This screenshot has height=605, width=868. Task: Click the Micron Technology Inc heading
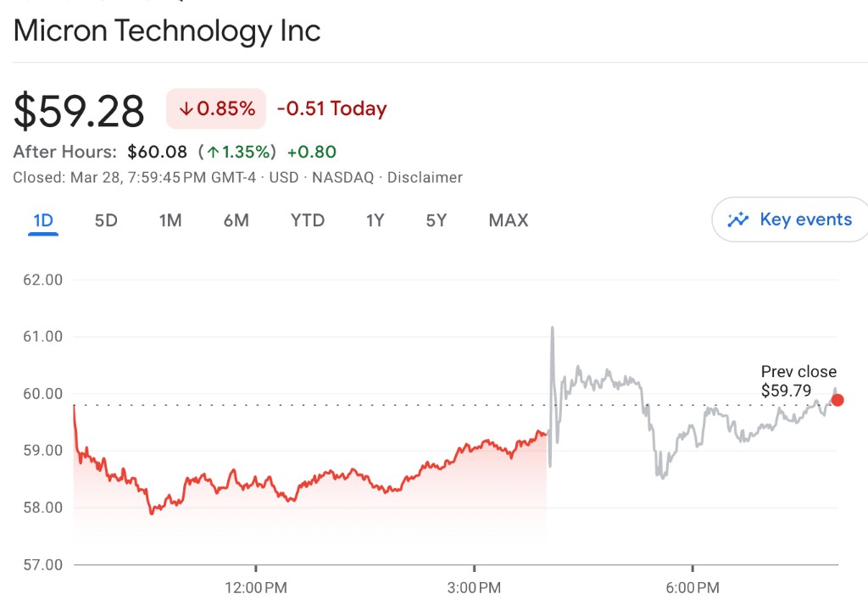pyautogui.click(x=167, y=31)
